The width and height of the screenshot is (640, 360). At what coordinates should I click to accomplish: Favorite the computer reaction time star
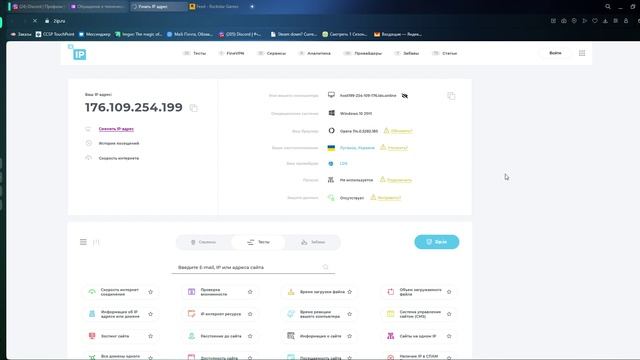point(350,314)
